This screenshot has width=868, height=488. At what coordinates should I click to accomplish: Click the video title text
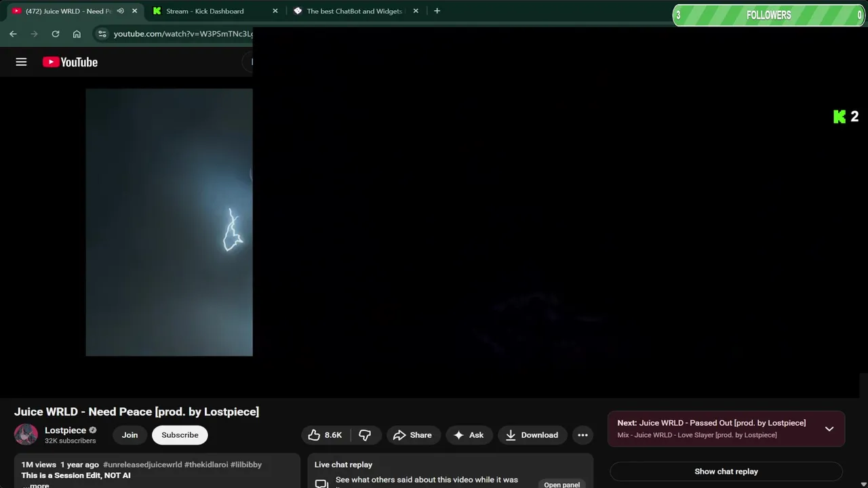tap(136, 411)
